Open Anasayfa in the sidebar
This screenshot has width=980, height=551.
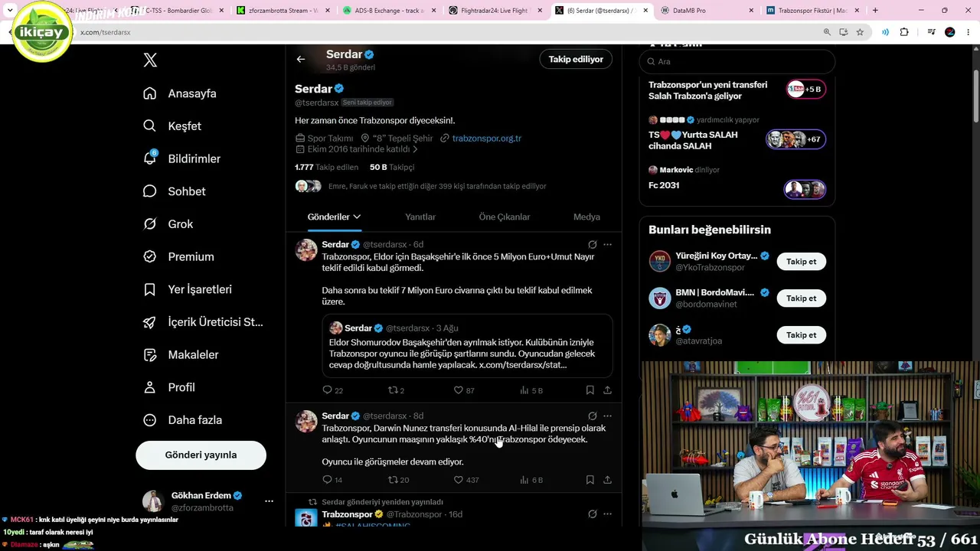(x=180, y=93)
